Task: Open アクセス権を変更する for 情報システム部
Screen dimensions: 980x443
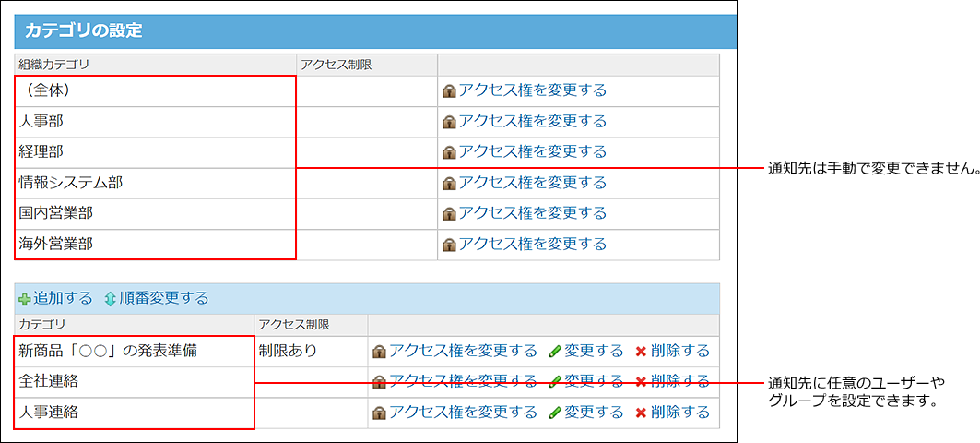Action: [x=533, y=183]
